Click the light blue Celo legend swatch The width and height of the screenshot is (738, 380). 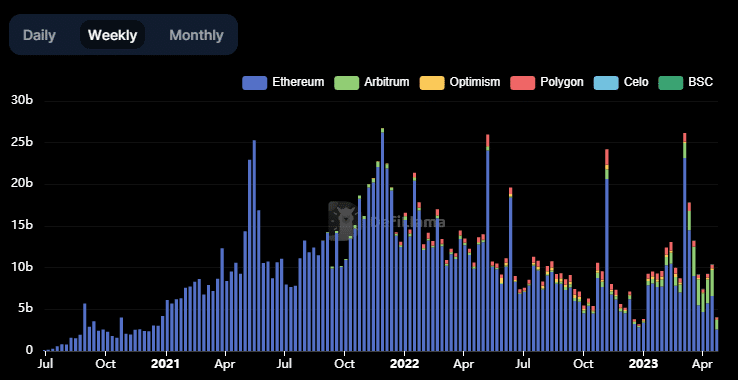(607, 82)
